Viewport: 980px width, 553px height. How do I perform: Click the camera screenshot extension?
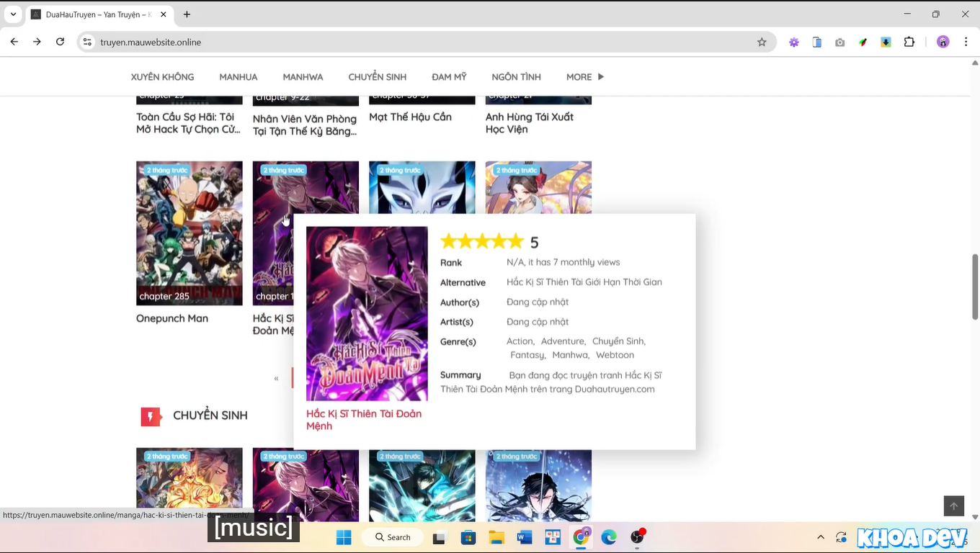[x=840, y=42]
